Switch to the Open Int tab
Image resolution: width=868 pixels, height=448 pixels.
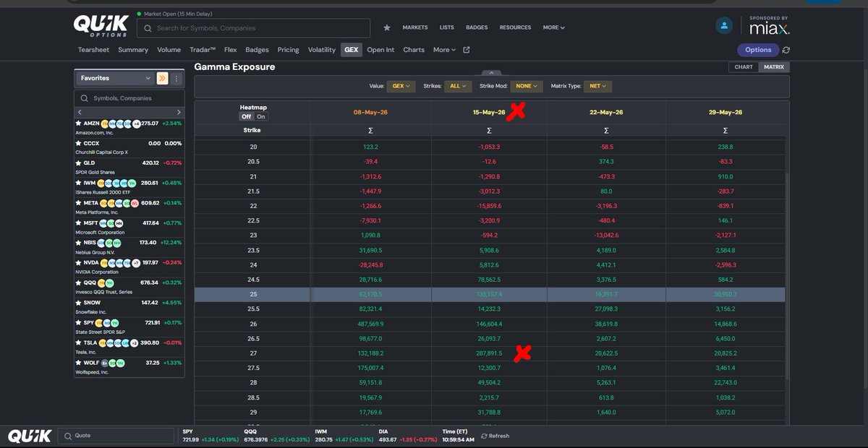[380, 50]
